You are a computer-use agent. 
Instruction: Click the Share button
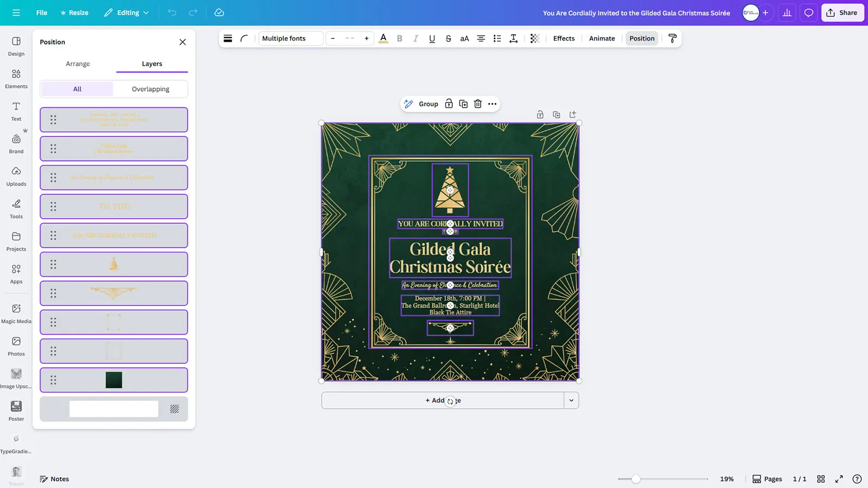coord(842,12)
